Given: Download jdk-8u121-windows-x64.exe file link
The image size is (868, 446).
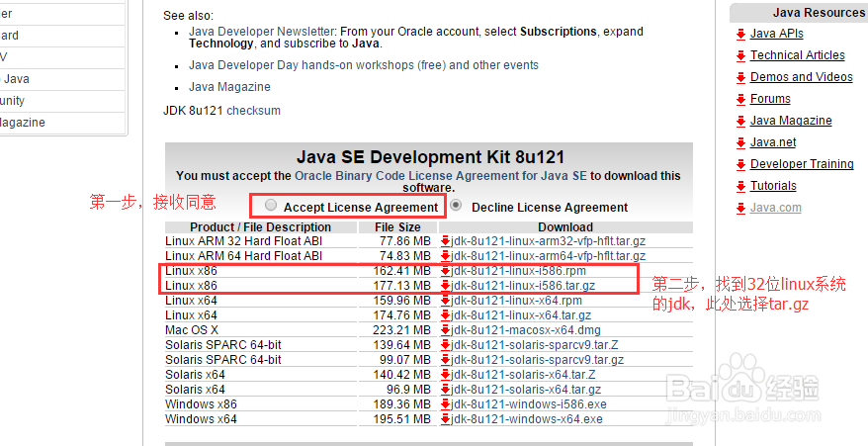Looking at the screenshot, I should coord(527,419).
